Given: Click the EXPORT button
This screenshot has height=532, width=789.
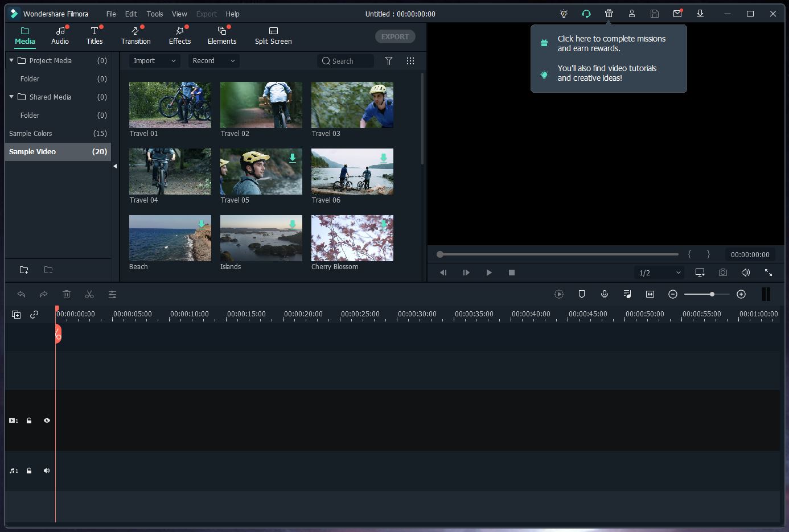Looking at the screenshot, I should [395, 36].
